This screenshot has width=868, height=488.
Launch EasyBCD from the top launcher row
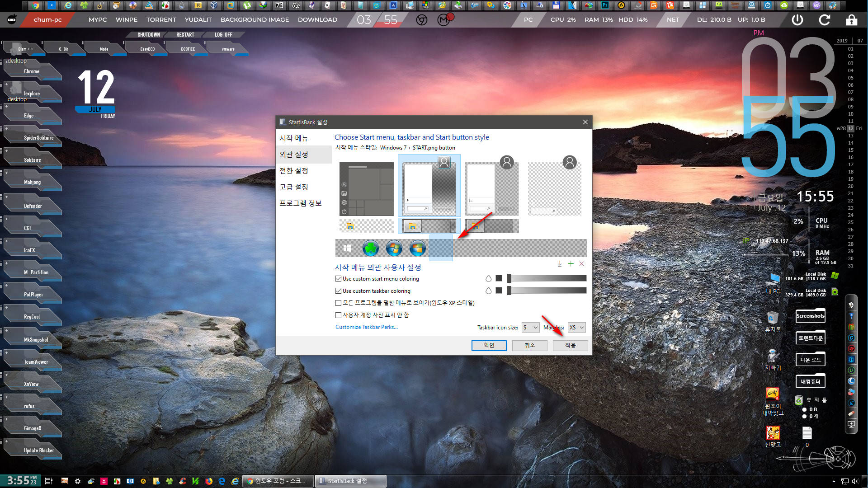(147, 49)
